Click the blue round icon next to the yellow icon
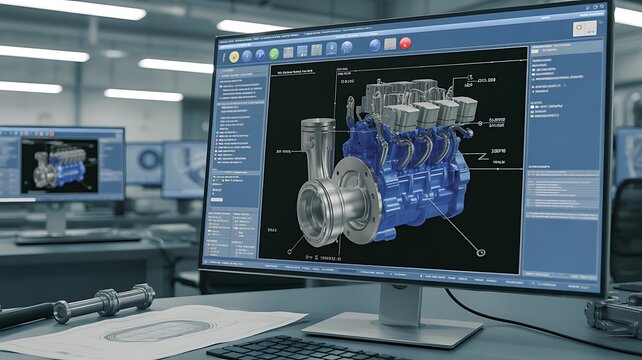The height and width of the screenshot is (360, 642). (x=247, y=56)
